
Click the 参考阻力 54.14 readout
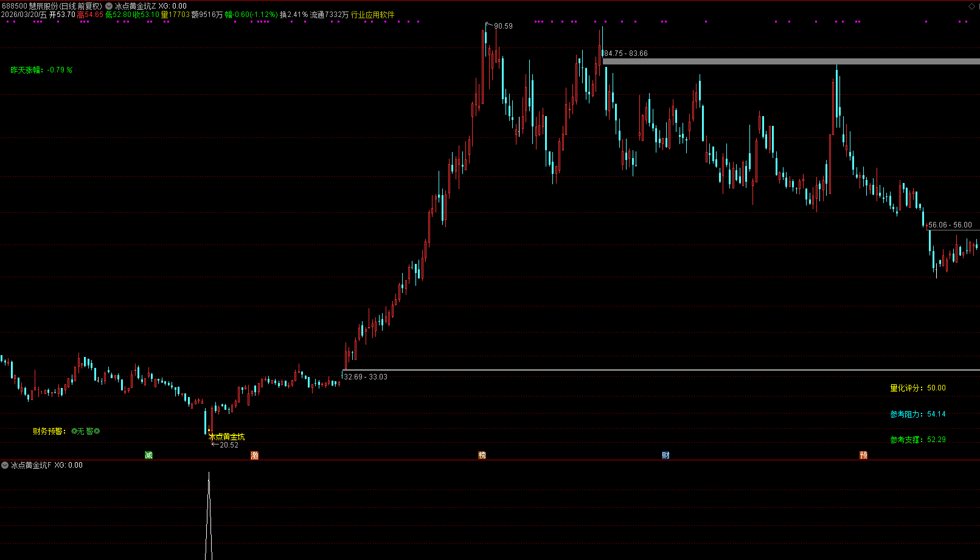[918, 414]
